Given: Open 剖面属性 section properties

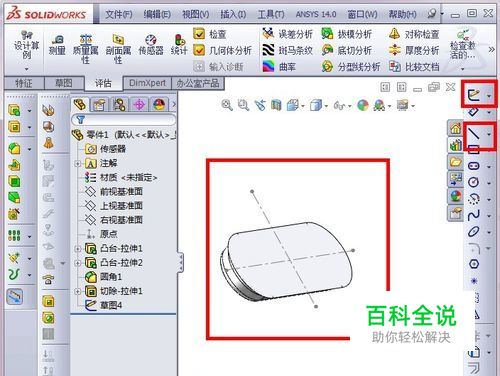Looking at the screenshot, I should tap(118, 49).
